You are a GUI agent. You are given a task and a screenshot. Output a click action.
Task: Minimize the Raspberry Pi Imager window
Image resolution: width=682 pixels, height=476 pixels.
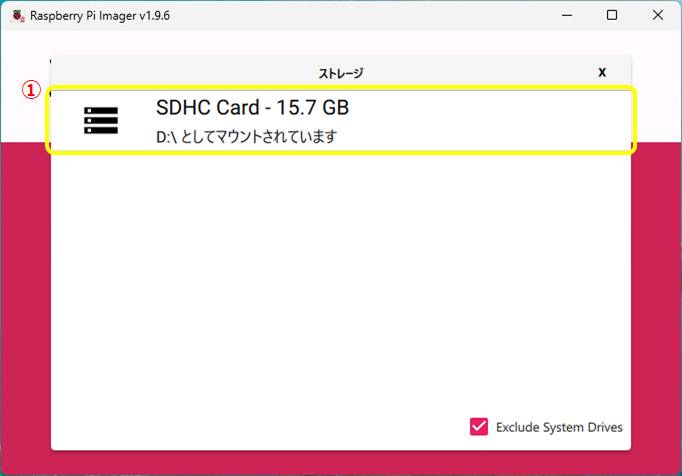pos(567,16)
